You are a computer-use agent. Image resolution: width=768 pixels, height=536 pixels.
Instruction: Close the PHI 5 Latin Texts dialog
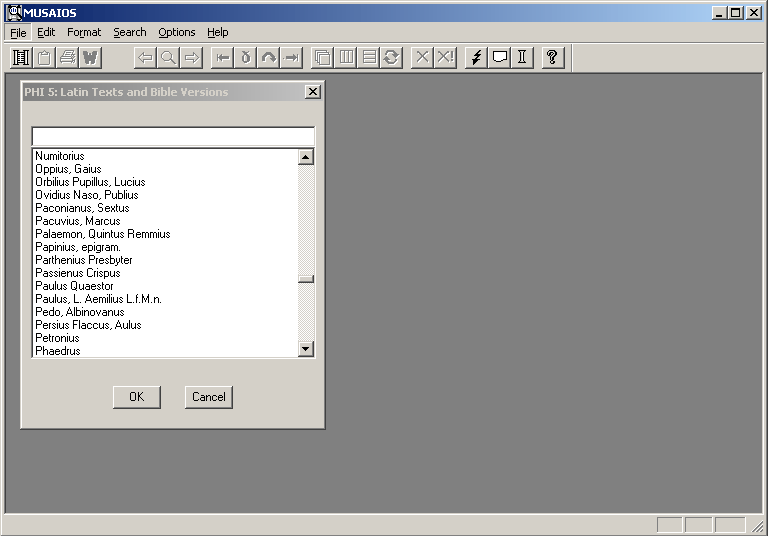click(x=312, y=92)
